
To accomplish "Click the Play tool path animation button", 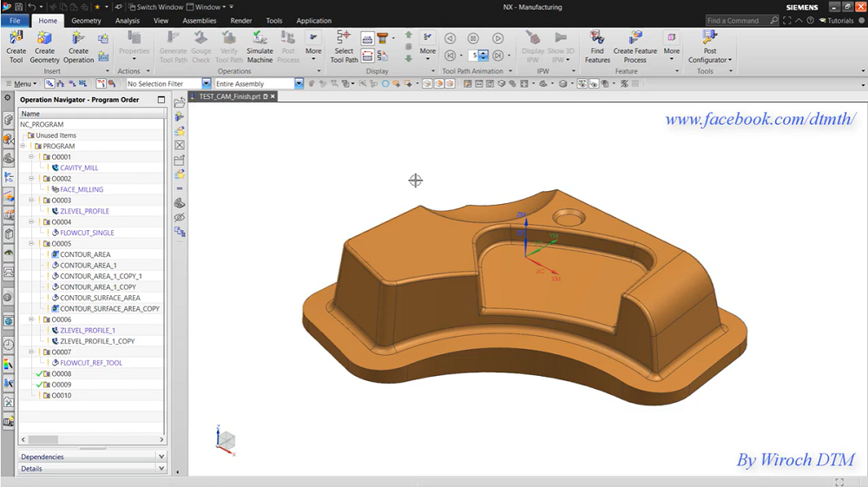I will point(497,38).
